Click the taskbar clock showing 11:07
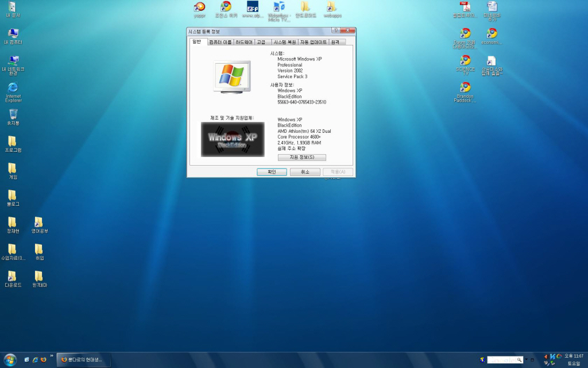The width and height of the screenshot is (588, 368). [x=574, y=356]
